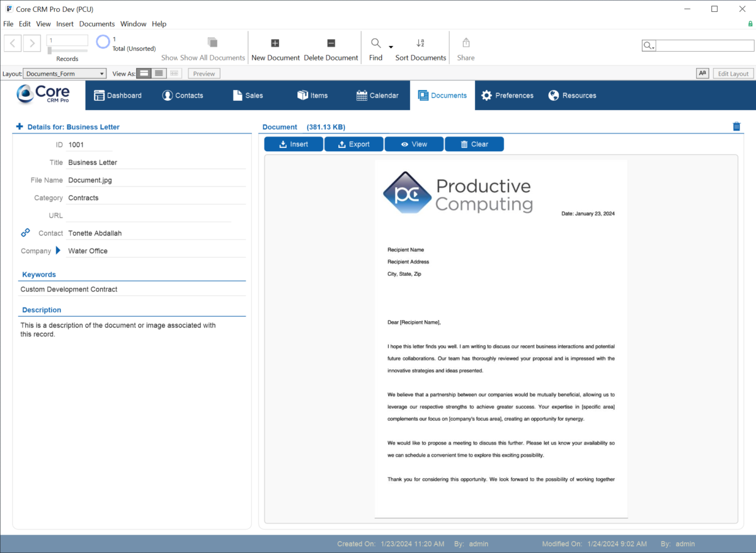This screenshot has height=553, width=756.
Task: Open the Aa text formatting tool
Action: [702, 73]
